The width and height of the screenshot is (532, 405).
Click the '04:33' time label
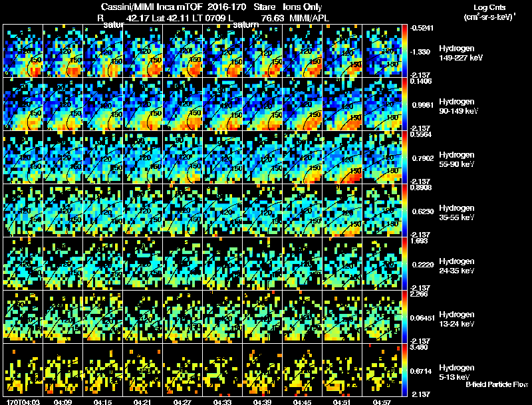(223, 402)
